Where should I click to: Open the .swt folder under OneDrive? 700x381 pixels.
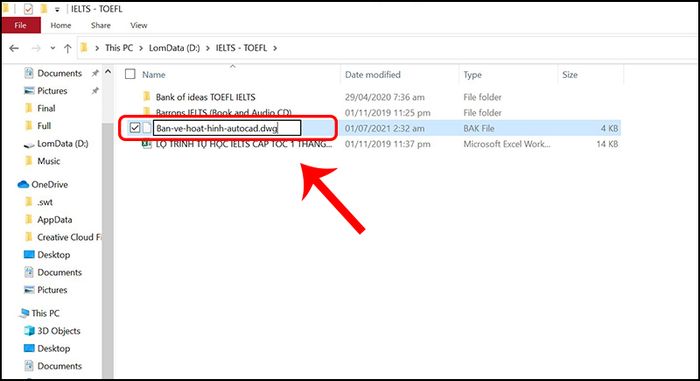pyautogui.click(x=45, y=202)
